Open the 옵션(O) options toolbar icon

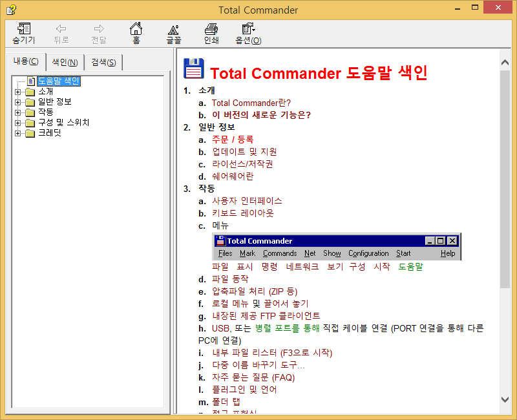[x=248, y=28]
